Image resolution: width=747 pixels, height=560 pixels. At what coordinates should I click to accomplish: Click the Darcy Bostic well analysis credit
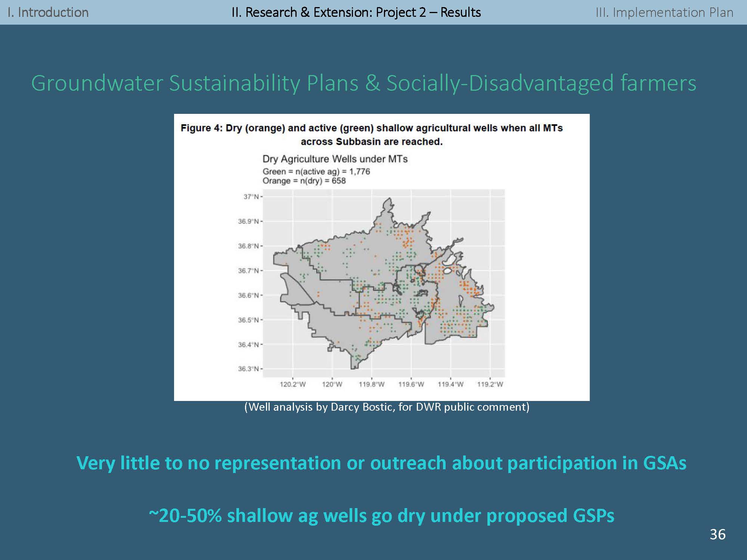[387, 407]
